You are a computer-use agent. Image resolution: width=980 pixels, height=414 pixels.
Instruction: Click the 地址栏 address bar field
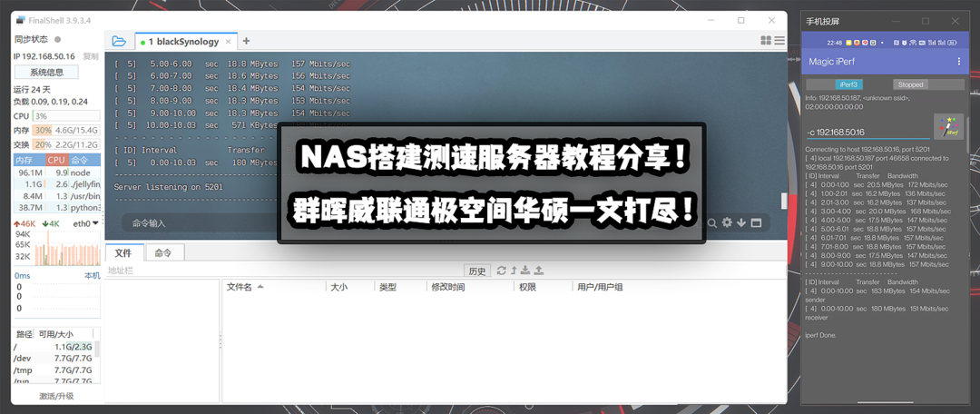click(x=284, y=271)
